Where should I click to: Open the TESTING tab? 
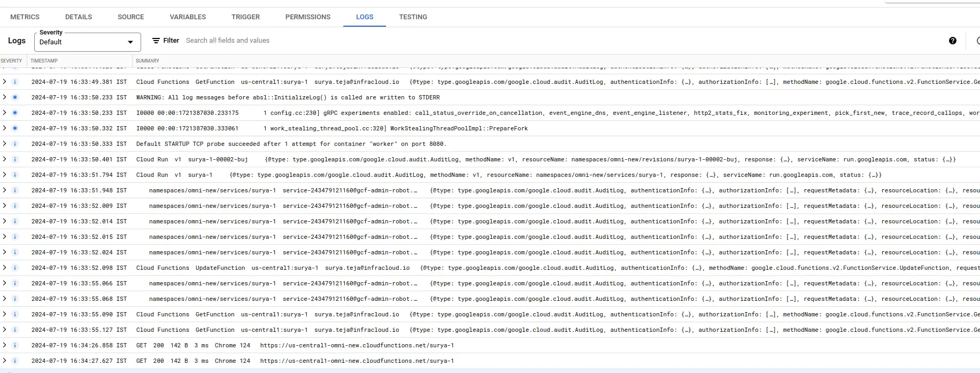413,17
